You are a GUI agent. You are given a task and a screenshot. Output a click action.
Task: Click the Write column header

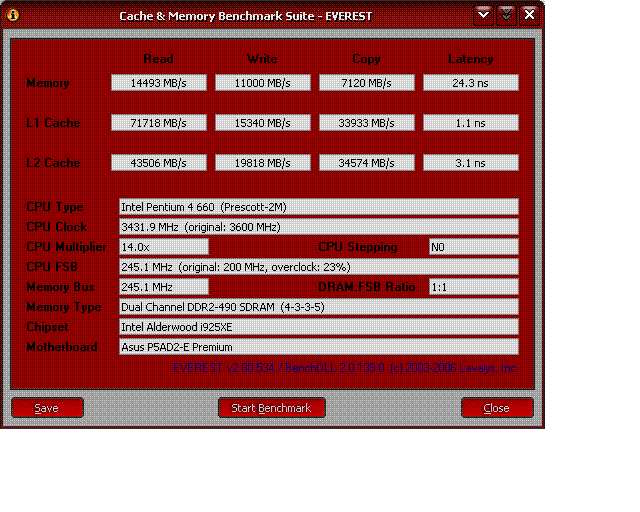click(x=262, y=59)
